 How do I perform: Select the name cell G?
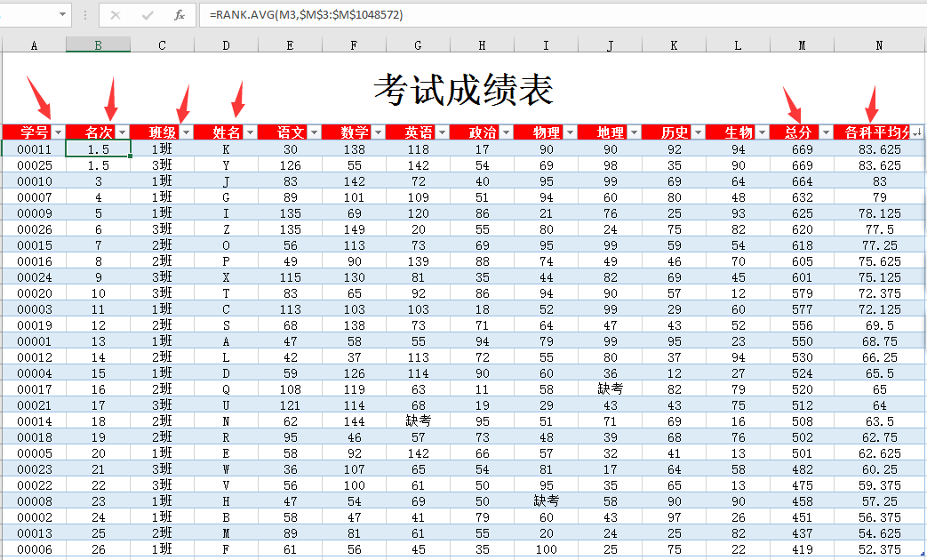coord(226,197)
